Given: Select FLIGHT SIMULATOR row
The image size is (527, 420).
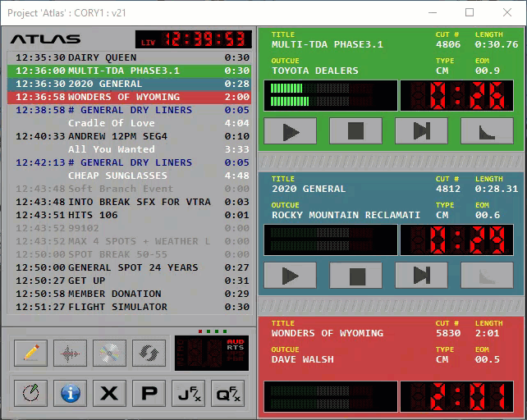Looking at the screenshot, I should 129,307.
